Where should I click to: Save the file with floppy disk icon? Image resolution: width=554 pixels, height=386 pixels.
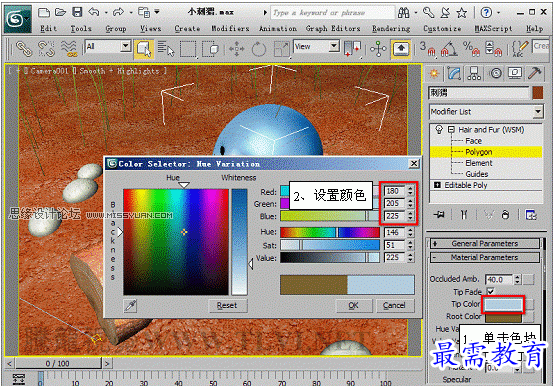point(77,13)
